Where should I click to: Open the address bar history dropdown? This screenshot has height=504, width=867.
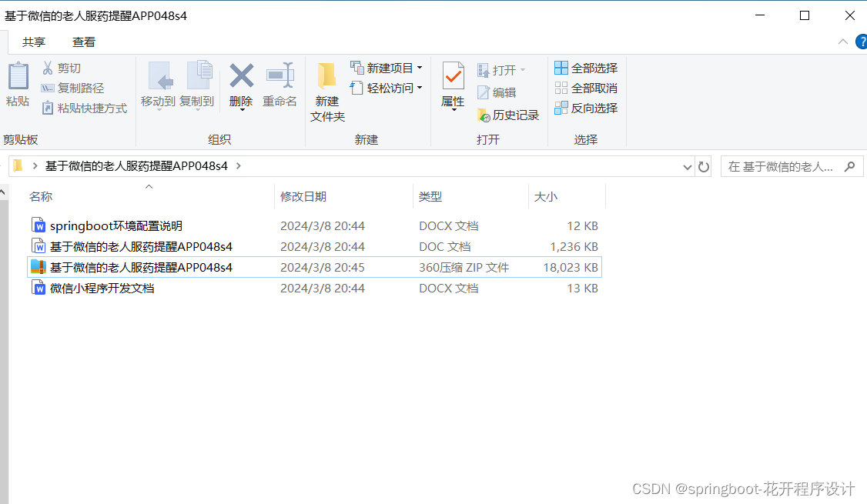click(x=688, y=167)
